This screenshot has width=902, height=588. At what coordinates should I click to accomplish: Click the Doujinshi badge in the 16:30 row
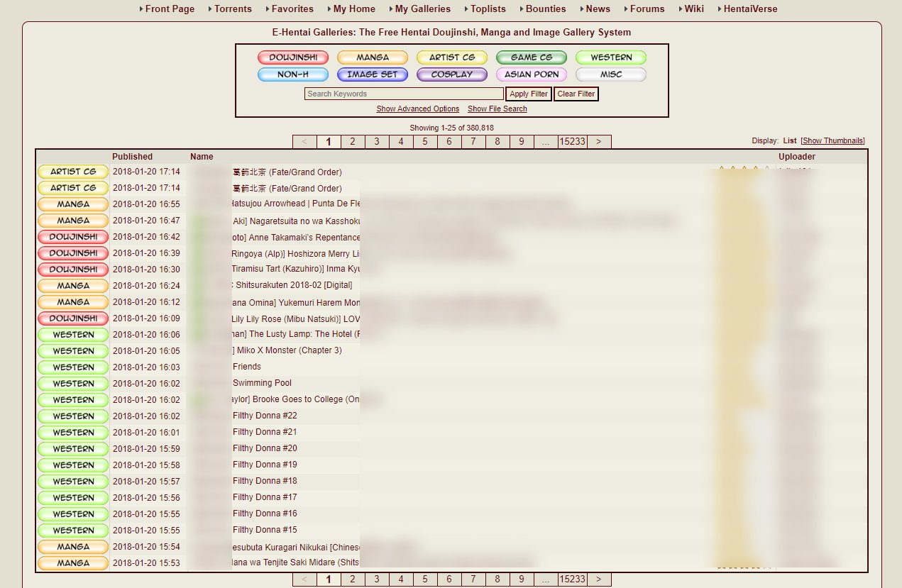tap(73, 270)
